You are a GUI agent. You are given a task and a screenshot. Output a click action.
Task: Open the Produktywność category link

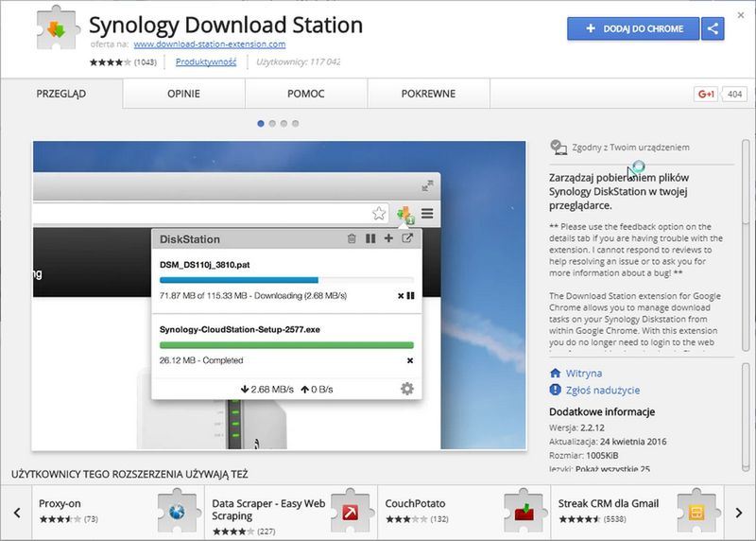tap(206, 61)
